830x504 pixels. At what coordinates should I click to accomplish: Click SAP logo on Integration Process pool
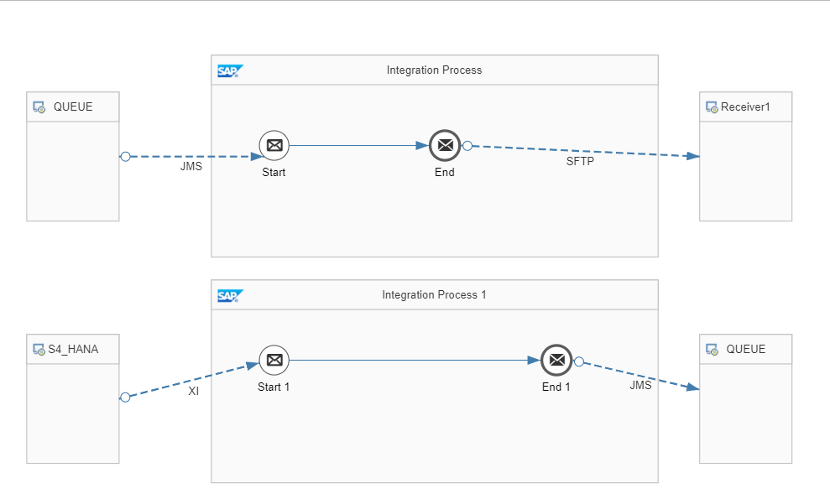(x=228, y=70)
